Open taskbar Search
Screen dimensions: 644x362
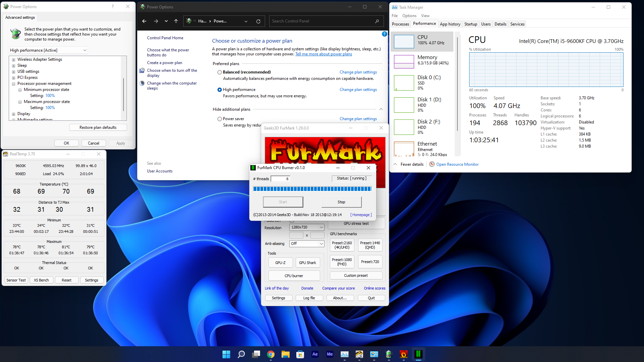tap(241, 354)
